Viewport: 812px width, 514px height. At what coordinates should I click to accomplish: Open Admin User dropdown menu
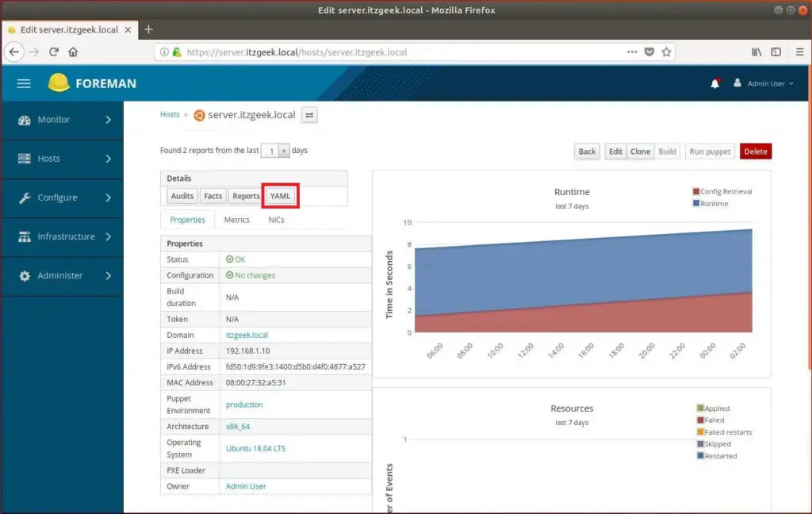(x=770, y=83)
